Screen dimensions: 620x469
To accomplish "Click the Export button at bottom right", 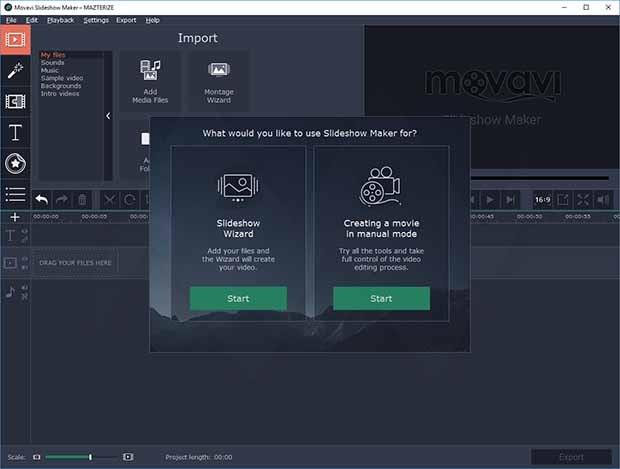I will (571, 458).
